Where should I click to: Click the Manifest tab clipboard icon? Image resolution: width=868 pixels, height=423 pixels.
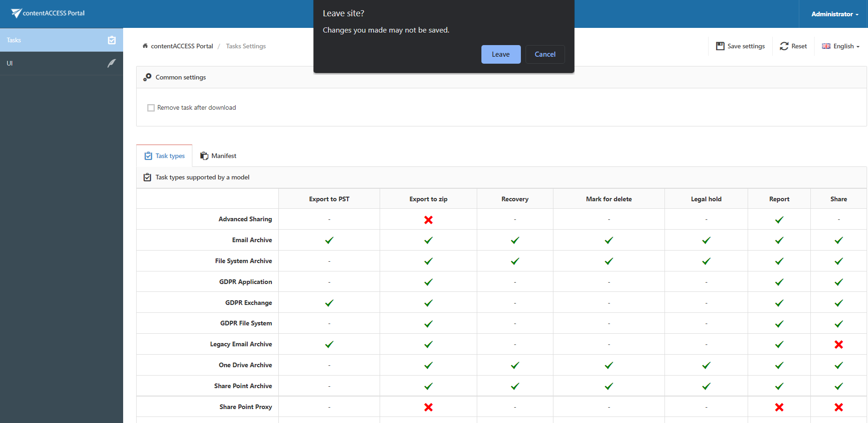coord(204,156)
